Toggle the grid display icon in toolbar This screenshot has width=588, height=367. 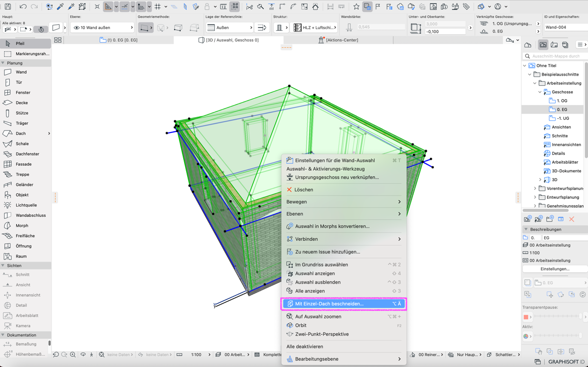(x=158, y=6)
